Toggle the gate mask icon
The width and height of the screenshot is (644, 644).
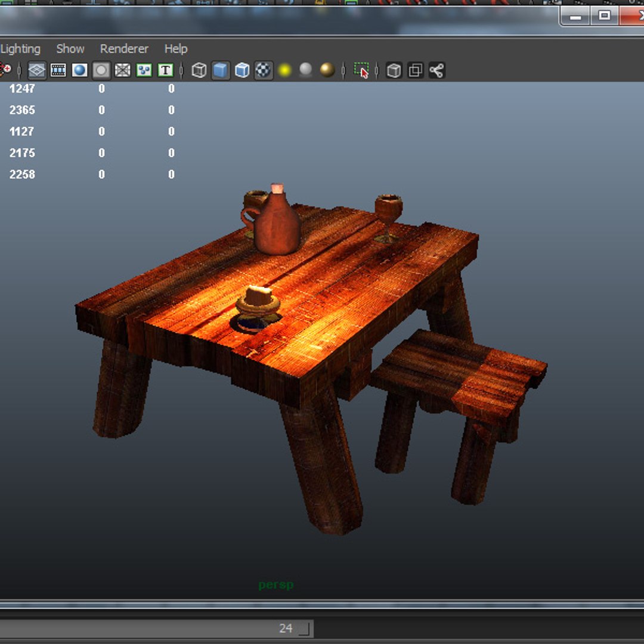pyautogui.click(x=101, y=70)
